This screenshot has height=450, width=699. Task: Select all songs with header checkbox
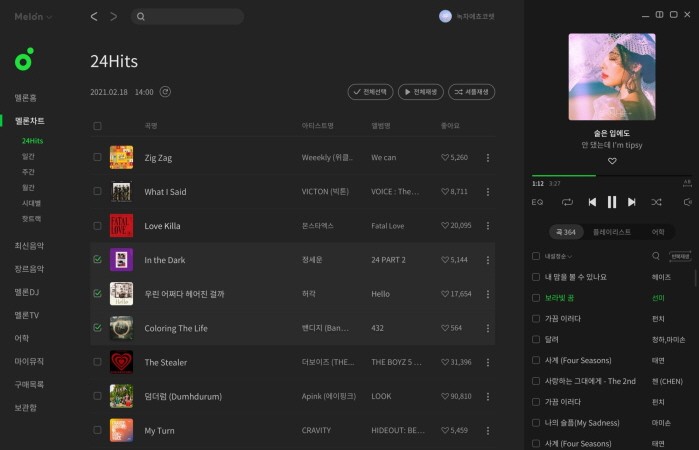coord(97,126)
